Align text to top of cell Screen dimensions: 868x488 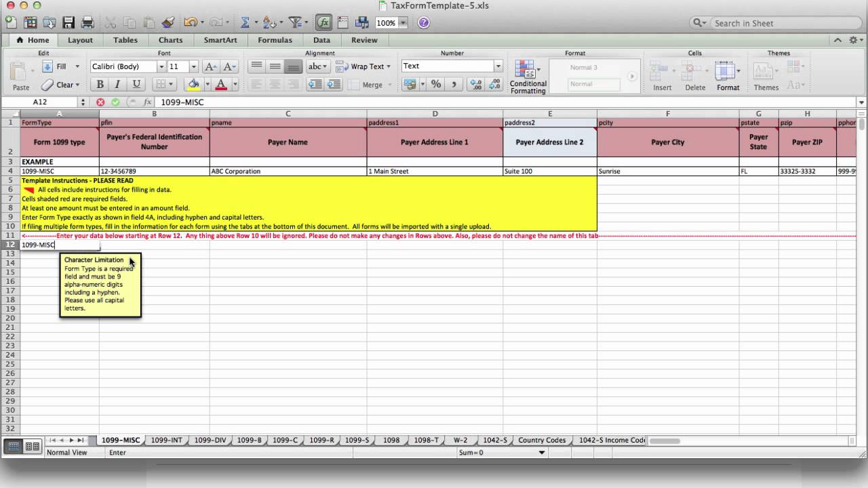256,66
